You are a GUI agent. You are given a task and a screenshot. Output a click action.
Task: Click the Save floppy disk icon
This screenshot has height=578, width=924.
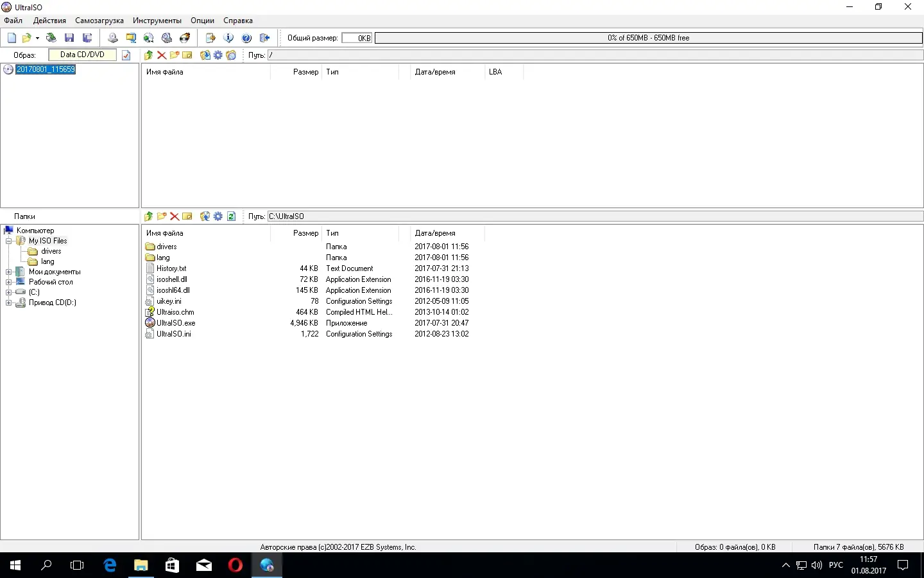(x=69, y=38)
